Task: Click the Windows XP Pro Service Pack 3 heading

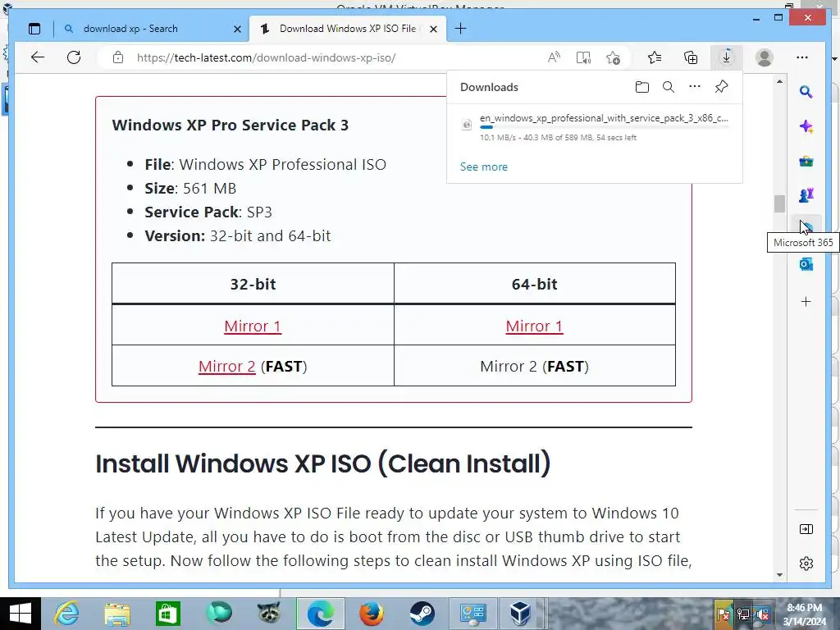Action: point(231,125)
